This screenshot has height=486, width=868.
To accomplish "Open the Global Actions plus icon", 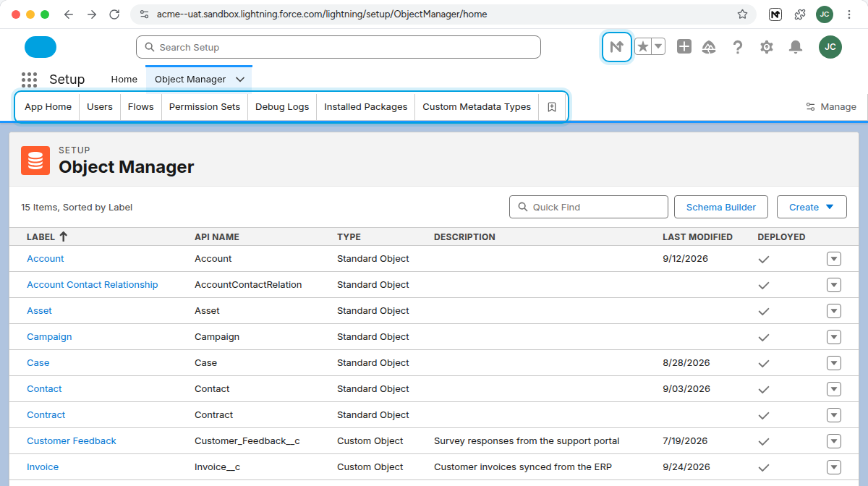I will coord(684,47).
